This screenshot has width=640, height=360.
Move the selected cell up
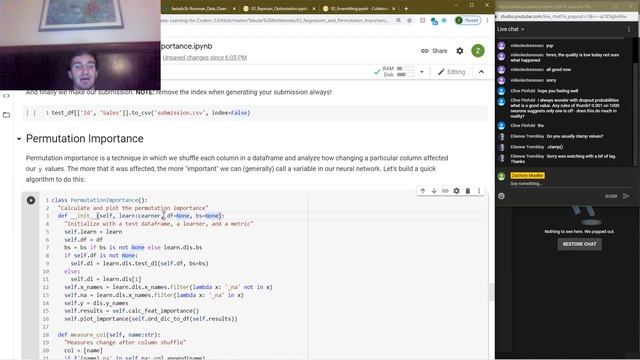coord(423,191)
